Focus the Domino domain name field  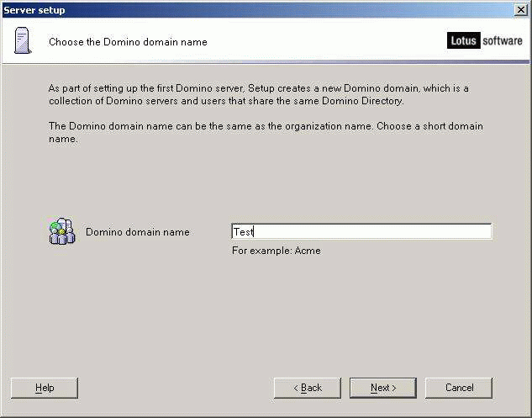click(x=361, y=231)
